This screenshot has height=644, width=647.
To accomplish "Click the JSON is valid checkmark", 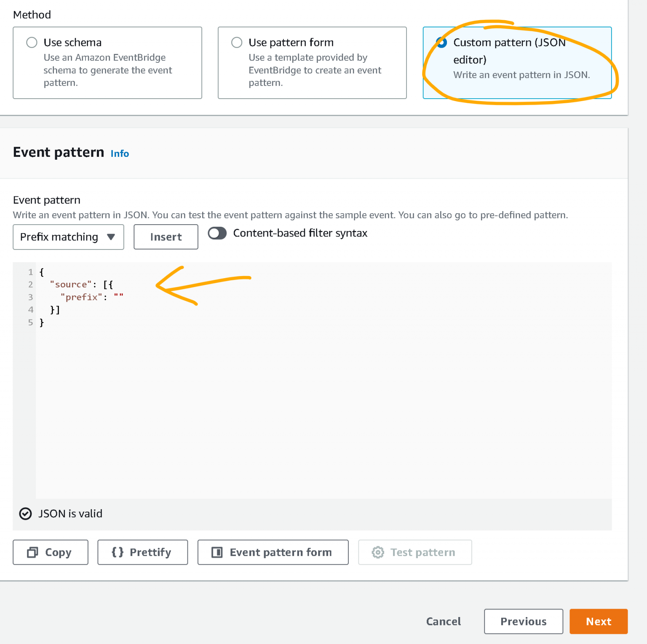I will (x=25, y=514).
